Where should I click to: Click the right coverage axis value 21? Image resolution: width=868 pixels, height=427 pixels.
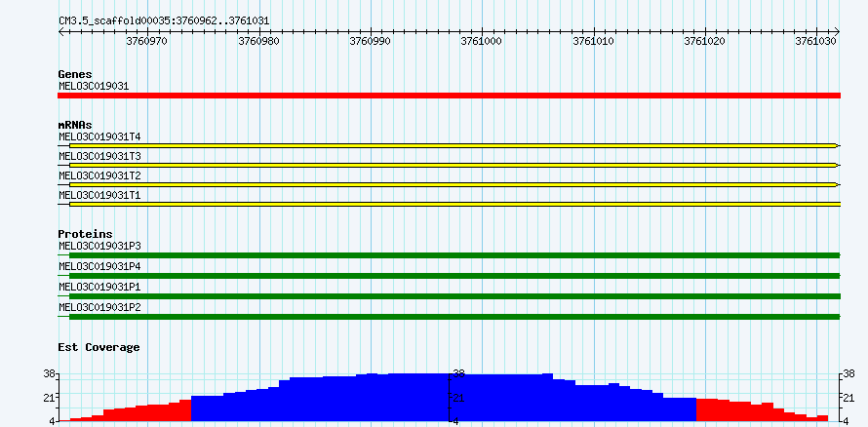(847, 398)
